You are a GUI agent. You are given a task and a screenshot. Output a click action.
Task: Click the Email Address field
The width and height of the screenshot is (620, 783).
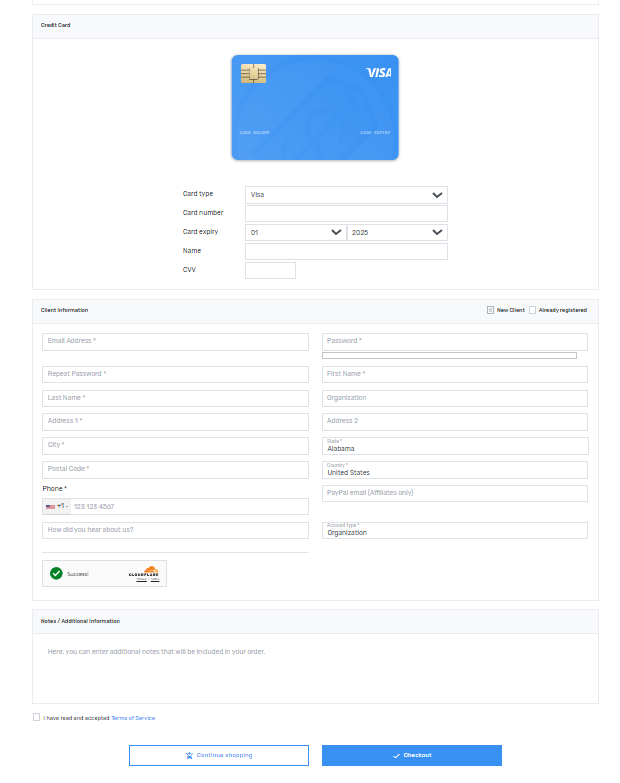click(x=175, y=342)
